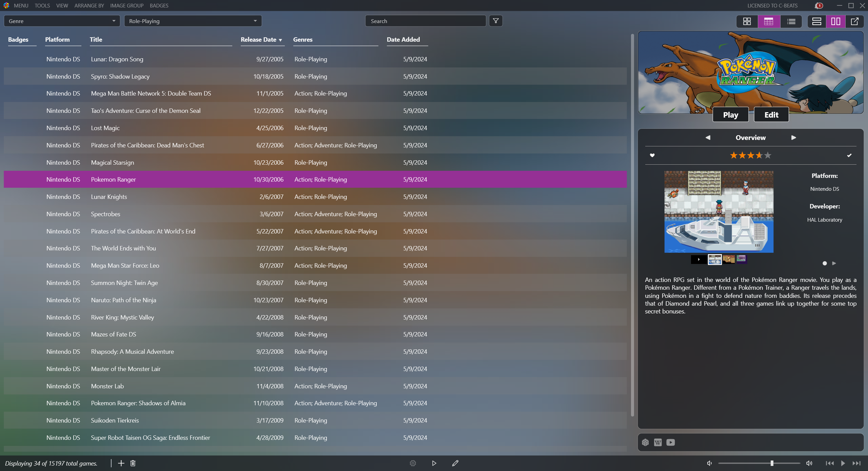
Task: Select the Lunar: Dragon Song row
Action: pyautogui.click(x=315, y=59)
